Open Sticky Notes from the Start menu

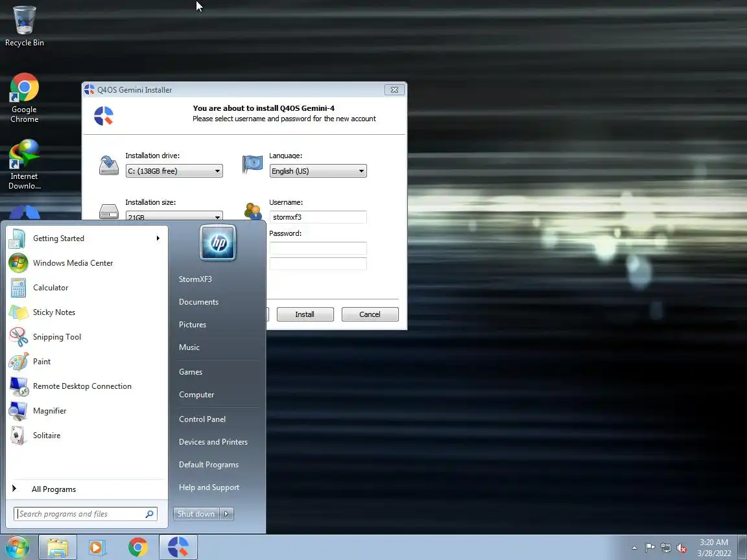pos(86,312)
